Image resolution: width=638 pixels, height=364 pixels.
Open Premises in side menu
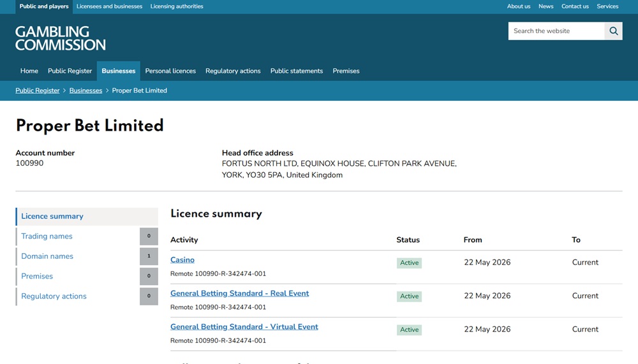[x=37, y=276]
